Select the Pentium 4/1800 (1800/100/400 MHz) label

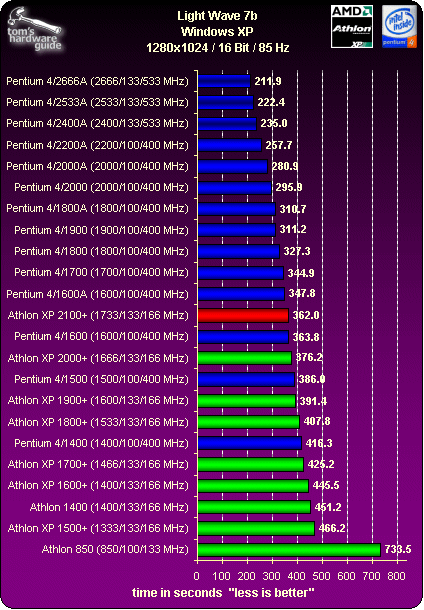click(101, 251)
